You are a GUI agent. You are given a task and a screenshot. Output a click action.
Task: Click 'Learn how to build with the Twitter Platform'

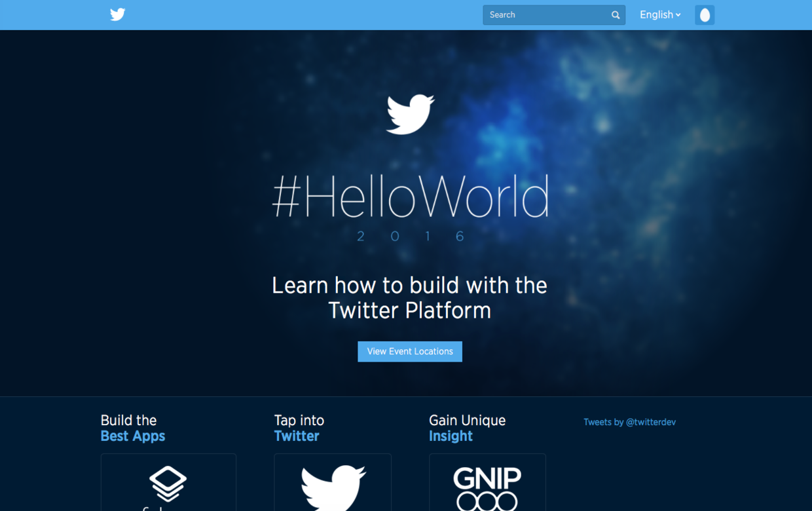pyautogui.click(x=410, y=297)
